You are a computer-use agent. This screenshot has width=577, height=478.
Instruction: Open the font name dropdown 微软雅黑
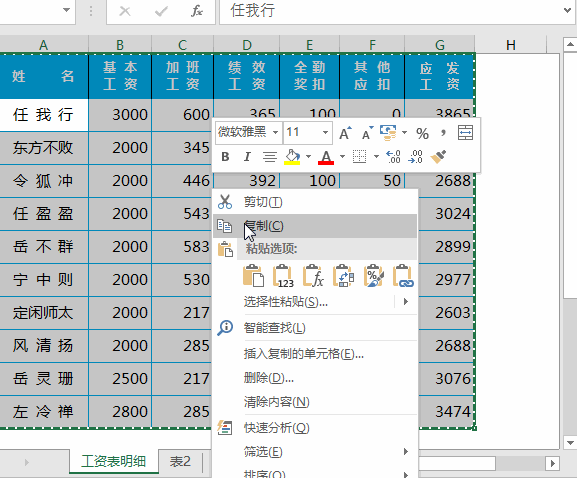275,132
